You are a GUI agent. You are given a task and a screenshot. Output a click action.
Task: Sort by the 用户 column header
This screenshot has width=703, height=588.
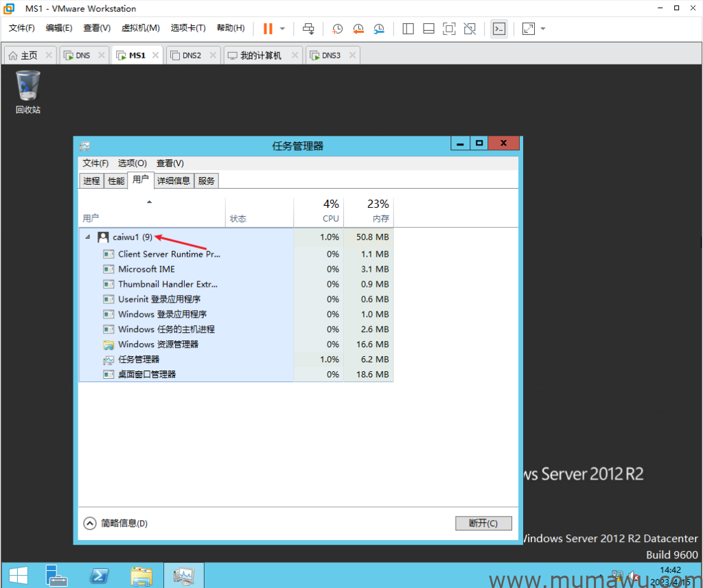tap(152, 213)
